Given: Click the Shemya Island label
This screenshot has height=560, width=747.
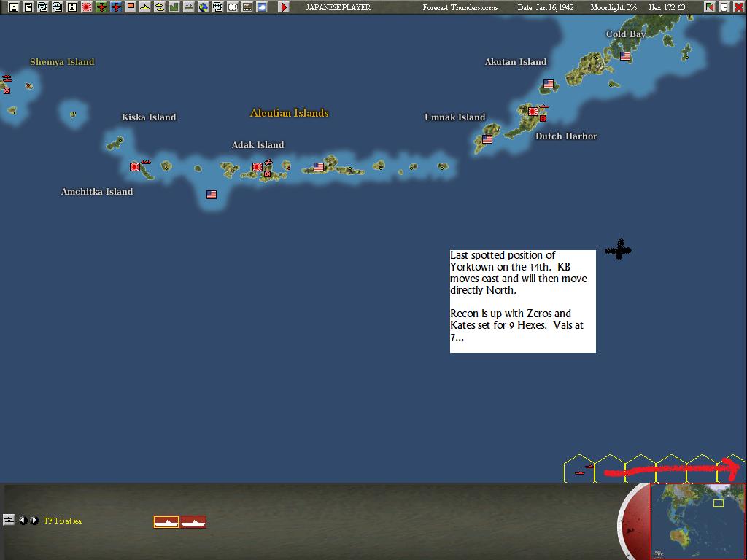Looking at the screenshot, I should pos(62,61).
